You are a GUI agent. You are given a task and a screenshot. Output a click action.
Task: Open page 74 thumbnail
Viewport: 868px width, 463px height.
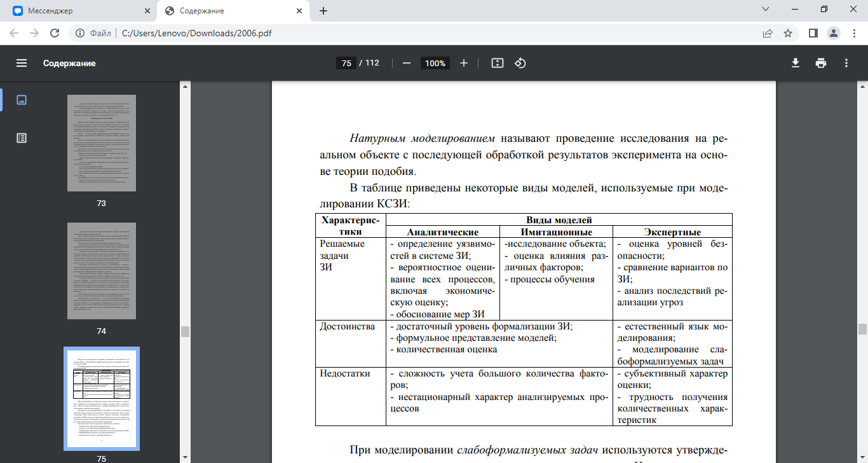click(101, 271)
